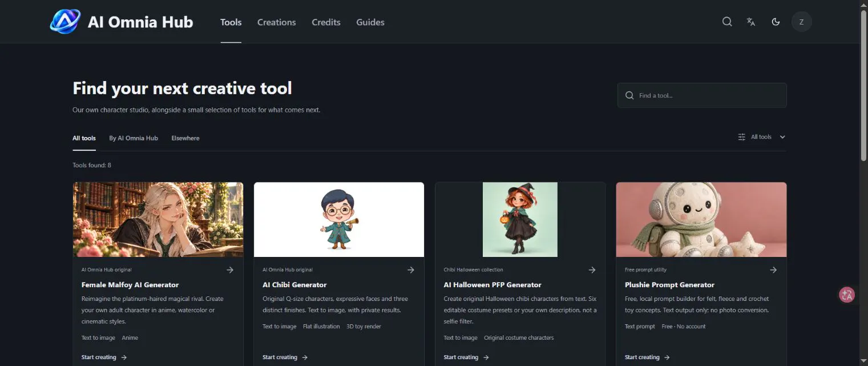Switch to By AI Omnia Hub tab
868x366 pixels.
tap(134, 138)
